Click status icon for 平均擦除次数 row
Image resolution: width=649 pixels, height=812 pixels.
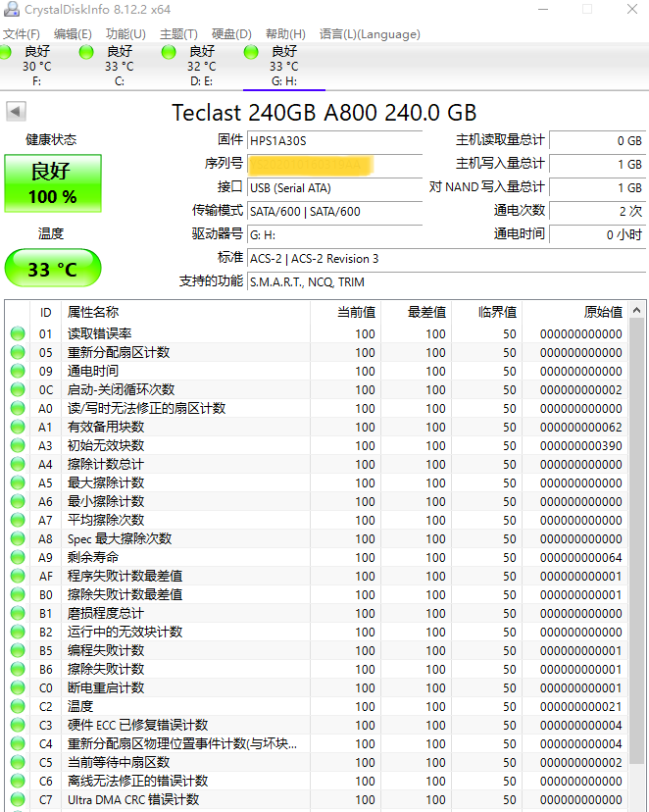tap(18, 521)
